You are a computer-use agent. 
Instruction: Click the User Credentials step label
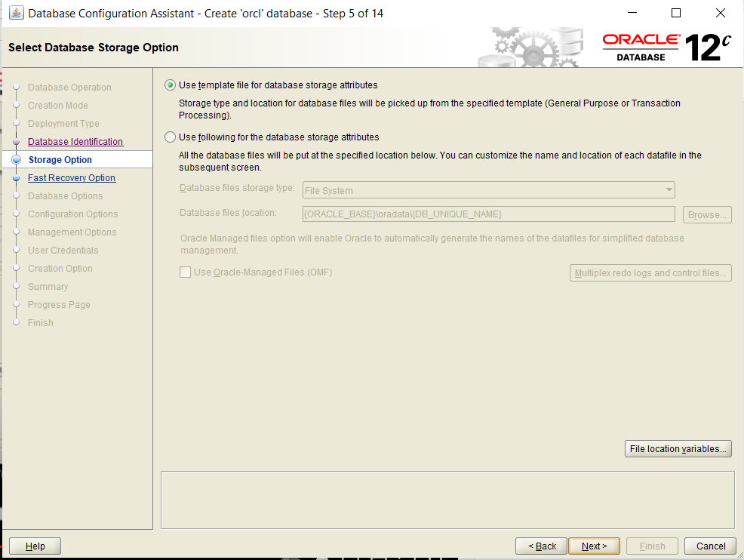63,250
